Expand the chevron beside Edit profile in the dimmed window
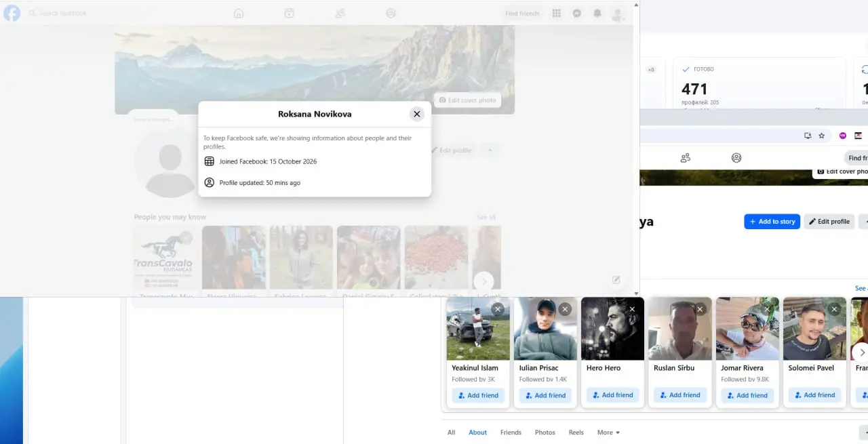The height and width of the screenshot is (444, 868). tap(490, 150)
